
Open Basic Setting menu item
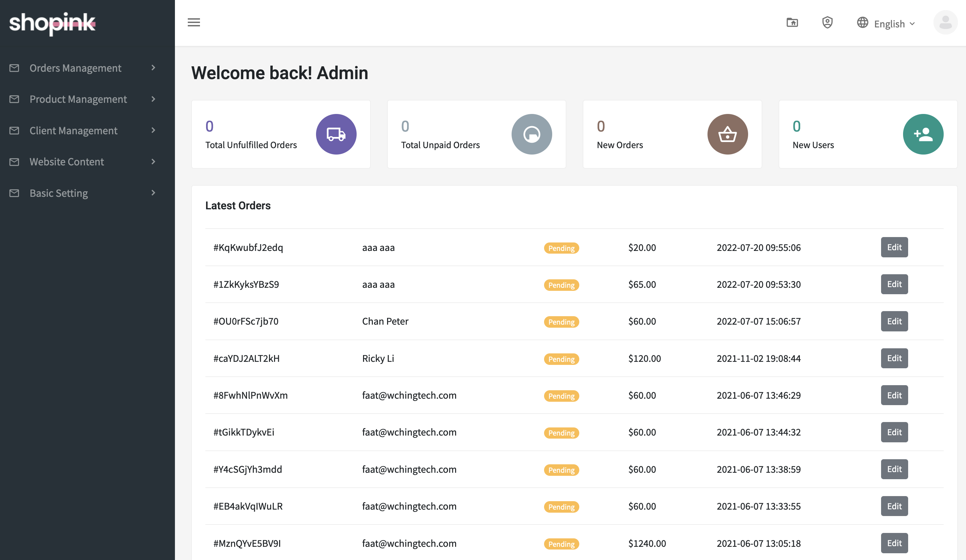[x=87, y=193]
